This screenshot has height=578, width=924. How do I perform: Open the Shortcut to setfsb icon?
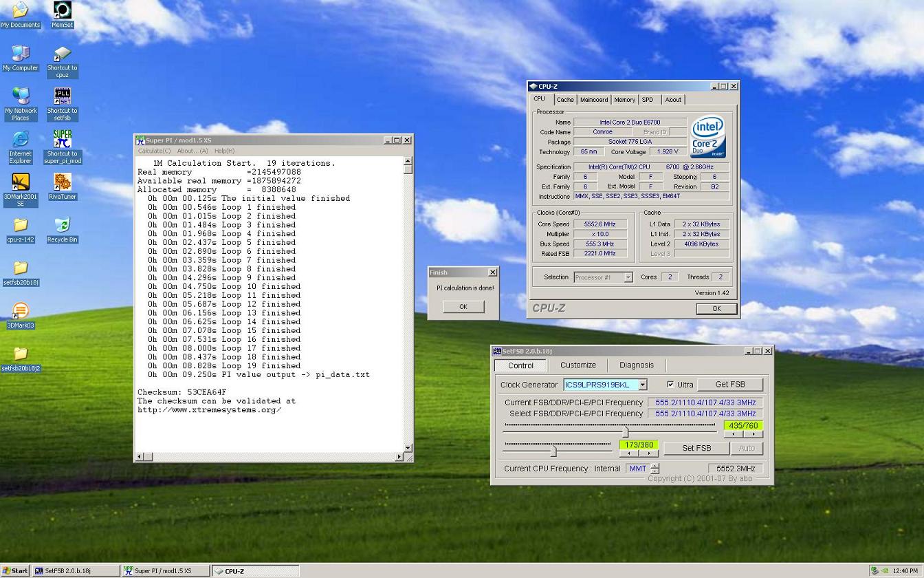(x=62, y=96)
